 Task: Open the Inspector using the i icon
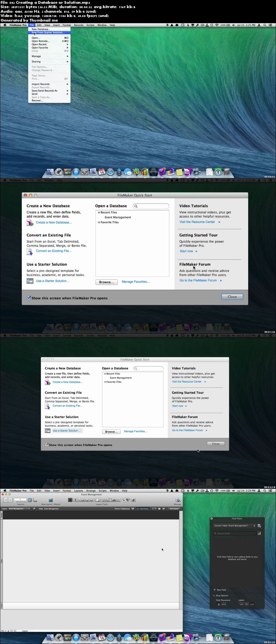click(x=159, y=509)
